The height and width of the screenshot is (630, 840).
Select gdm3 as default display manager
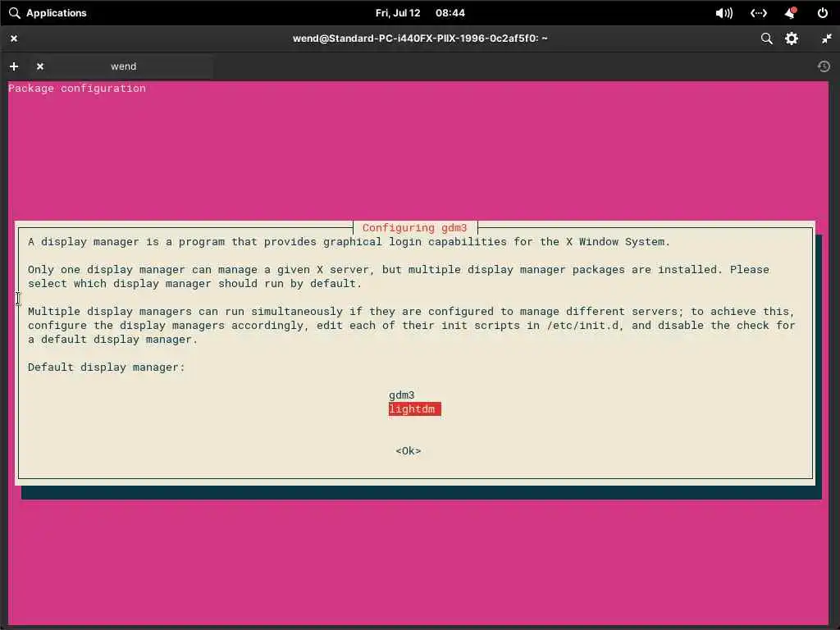[402, 395]
